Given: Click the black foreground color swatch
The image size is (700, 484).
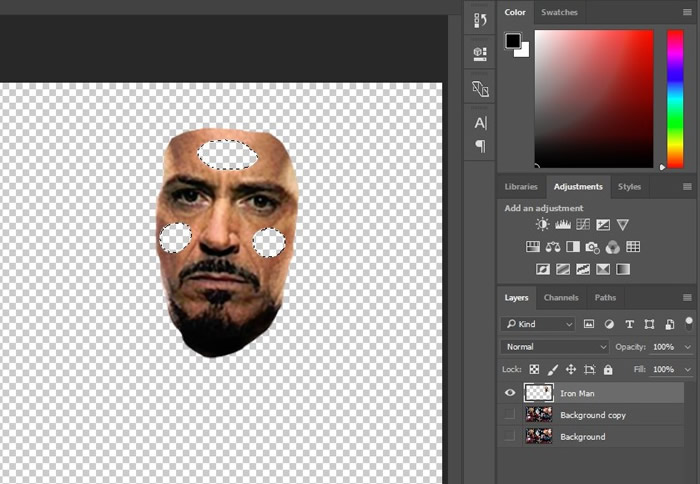Looking at the screenshot, I should point(512,40).
